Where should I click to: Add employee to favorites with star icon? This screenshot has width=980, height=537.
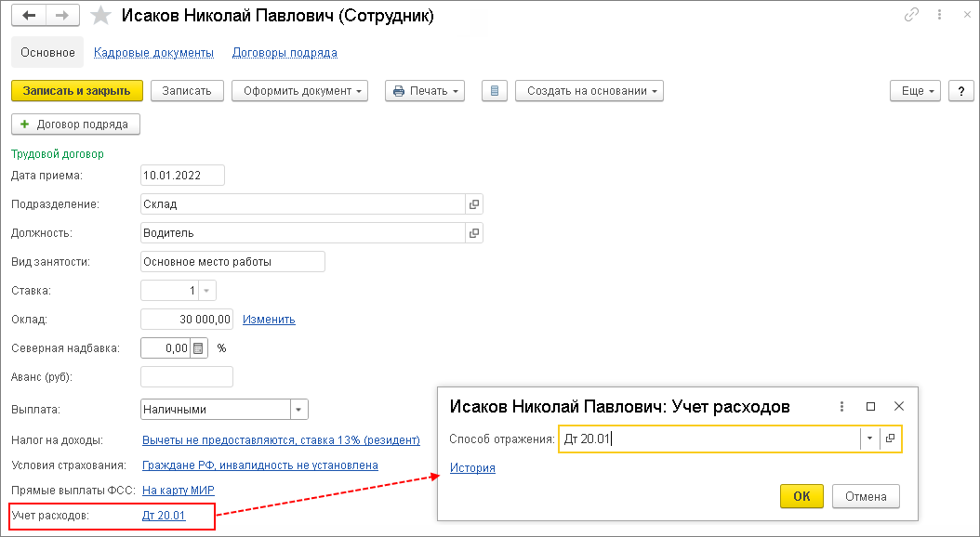tap(102, 16)
